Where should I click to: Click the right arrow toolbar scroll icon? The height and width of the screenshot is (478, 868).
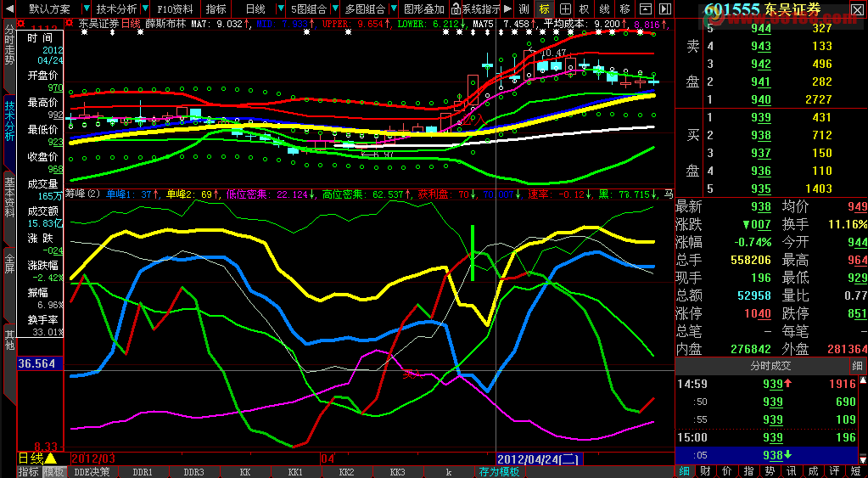pos(508,8)
